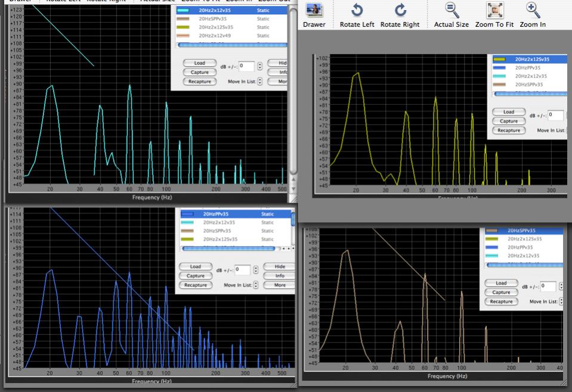Click Move In List stepper in blue panel

tap(255, 285)
